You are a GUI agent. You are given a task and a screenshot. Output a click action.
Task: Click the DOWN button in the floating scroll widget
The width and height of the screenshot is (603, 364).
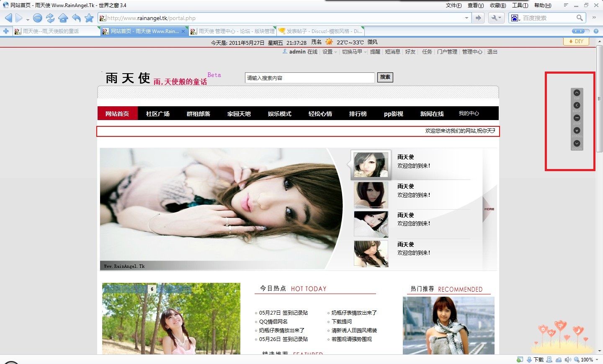coord(577,144)
